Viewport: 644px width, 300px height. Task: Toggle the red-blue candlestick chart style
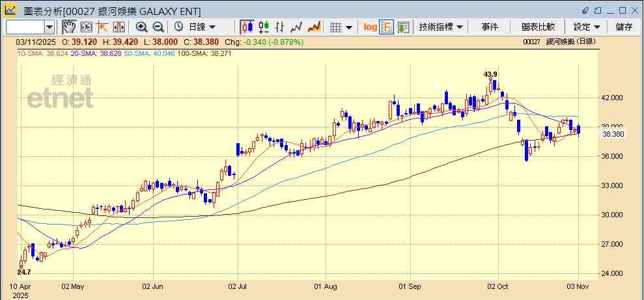click(247, 27)
